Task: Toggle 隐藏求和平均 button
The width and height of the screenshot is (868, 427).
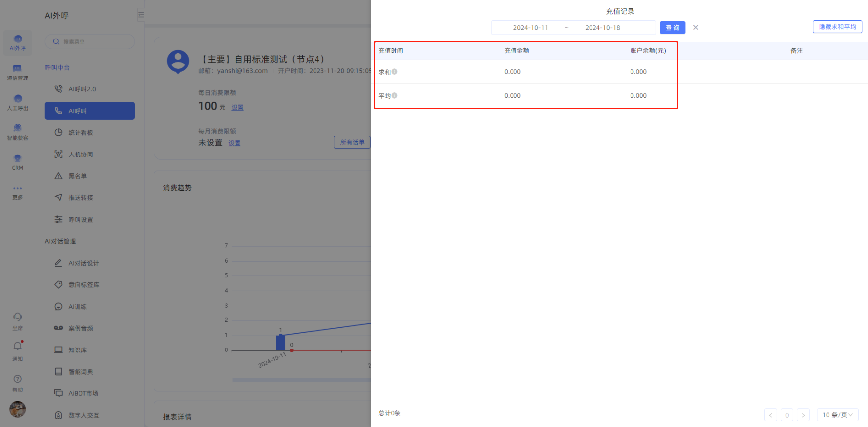Action: click(x=837, y=27)
